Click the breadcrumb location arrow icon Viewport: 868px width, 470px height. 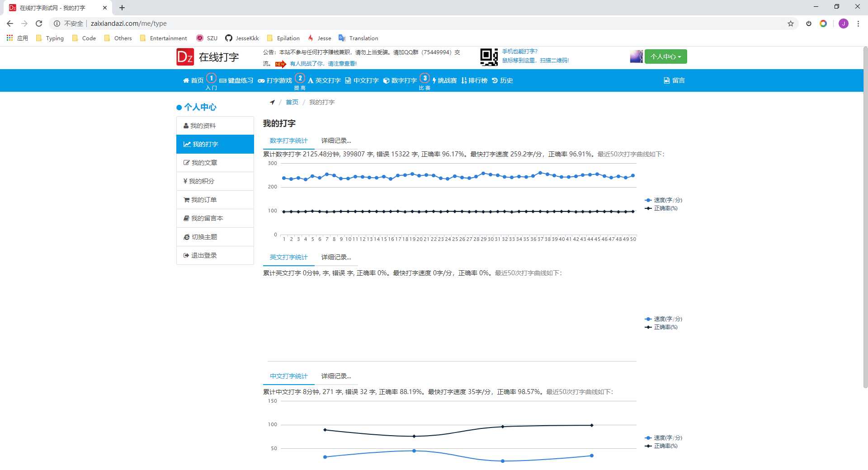tap(272, 102)
